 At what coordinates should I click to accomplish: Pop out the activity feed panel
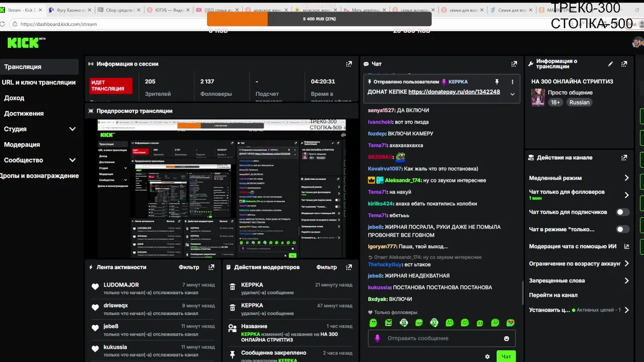[x=211, y=267]
